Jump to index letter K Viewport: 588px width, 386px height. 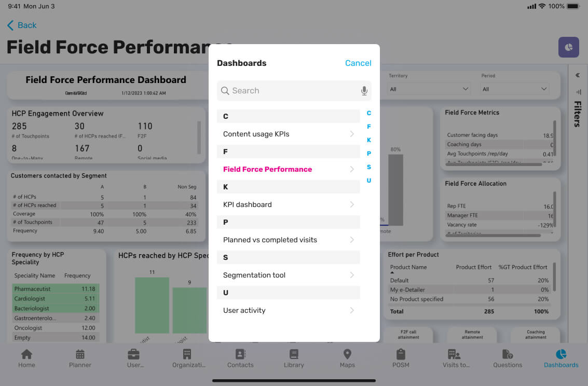point(368,140)
